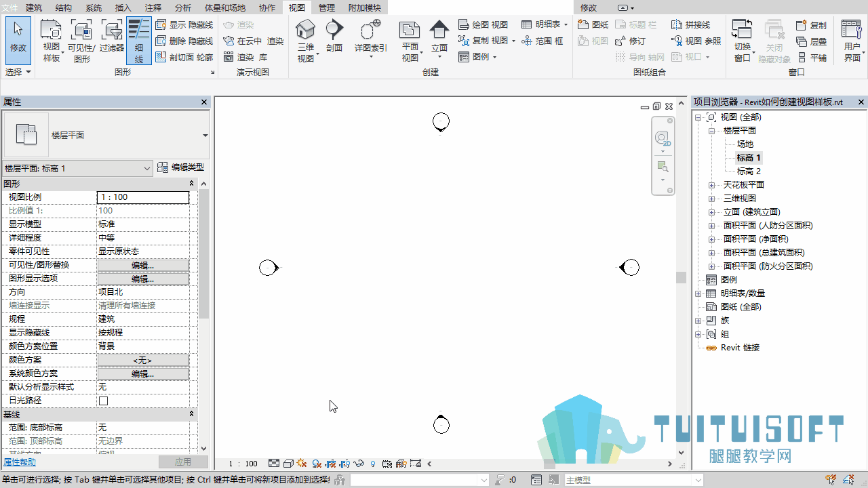
Task: Open 用户界面 user interface dropdown
Action: pyautogui.click(x=852, y=41)
